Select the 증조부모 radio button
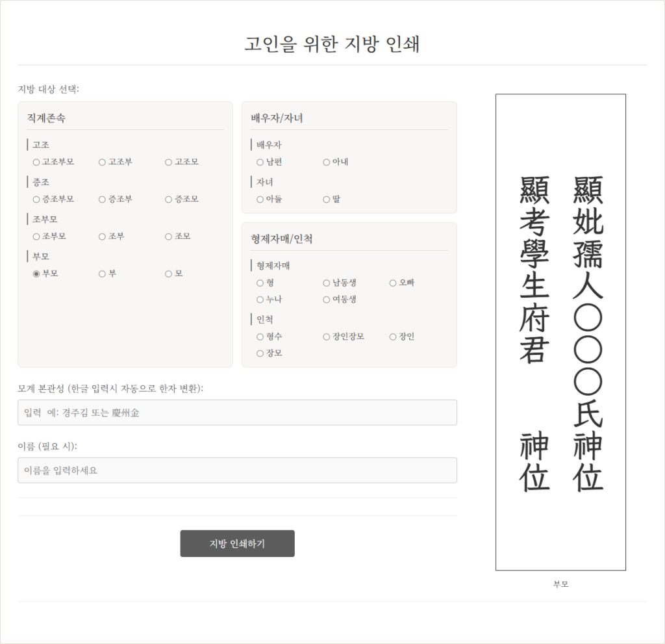 click(35, 199)
